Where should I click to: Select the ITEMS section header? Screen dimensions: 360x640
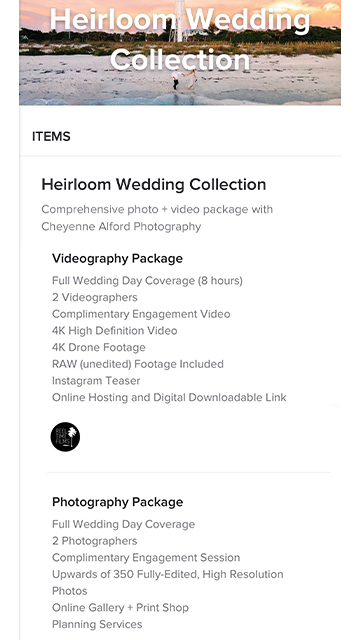click(51, 136)
